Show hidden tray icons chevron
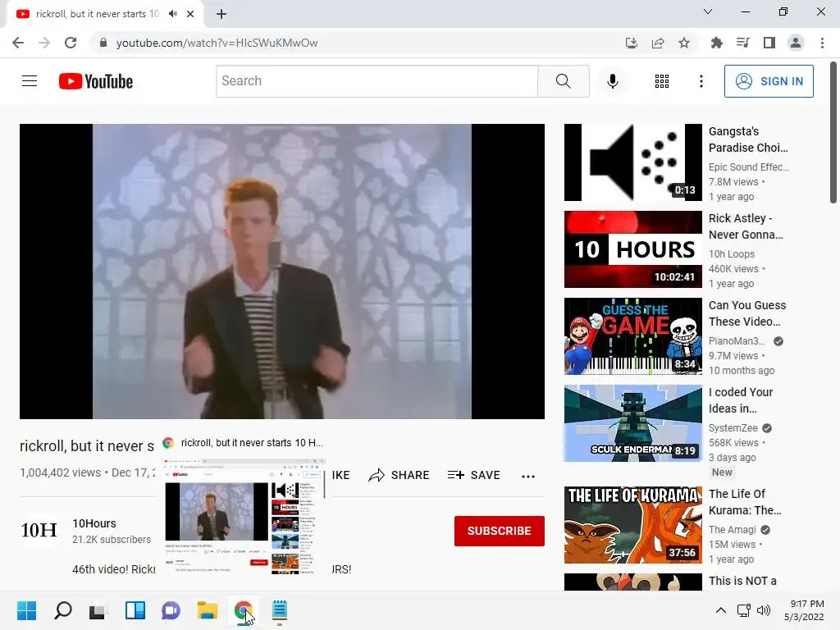The image size is (840, 630). (x=721, y=610)
